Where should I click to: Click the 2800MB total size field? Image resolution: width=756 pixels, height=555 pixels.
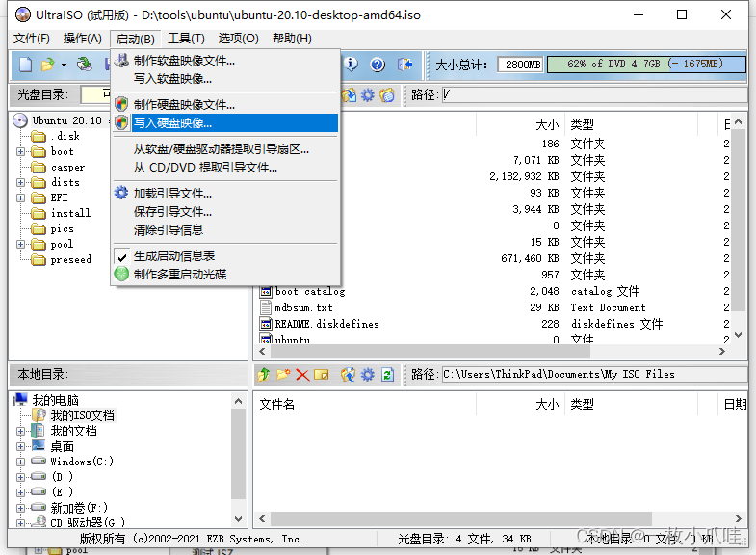click(x=521, y=65)
